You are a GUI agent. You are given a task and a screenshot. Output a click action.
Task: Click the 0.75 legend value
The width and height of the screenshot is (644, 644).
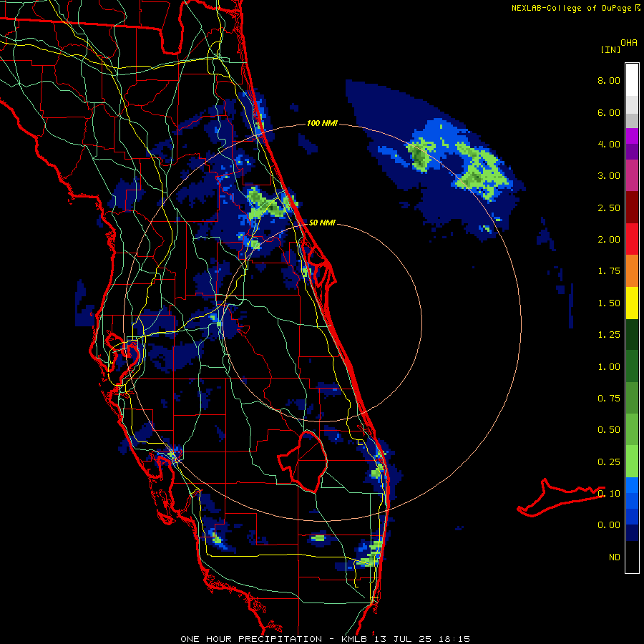[609, 399]
